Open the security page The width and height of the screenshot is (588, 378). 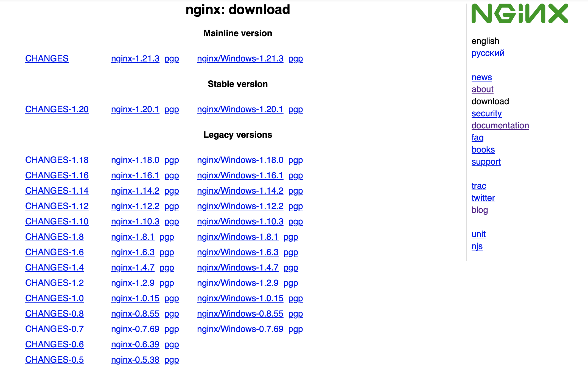[486, 113]
